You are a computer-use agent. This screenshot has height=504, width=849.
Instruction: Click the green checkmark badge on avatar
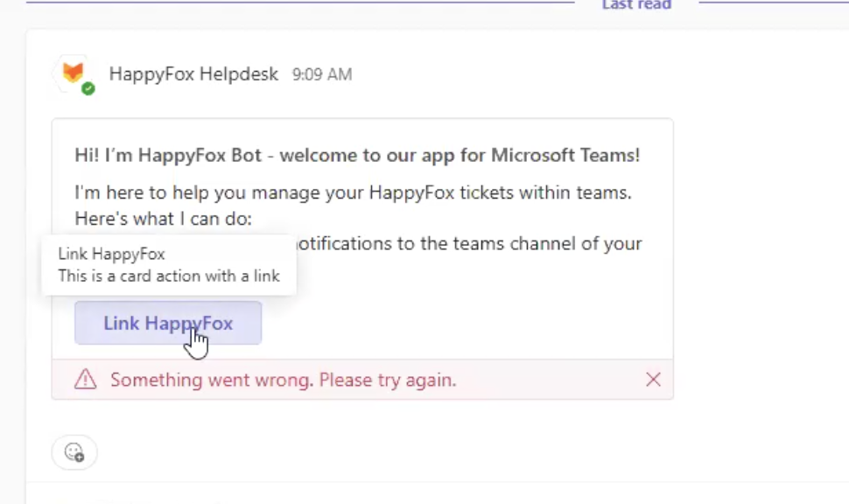point(88,88)
